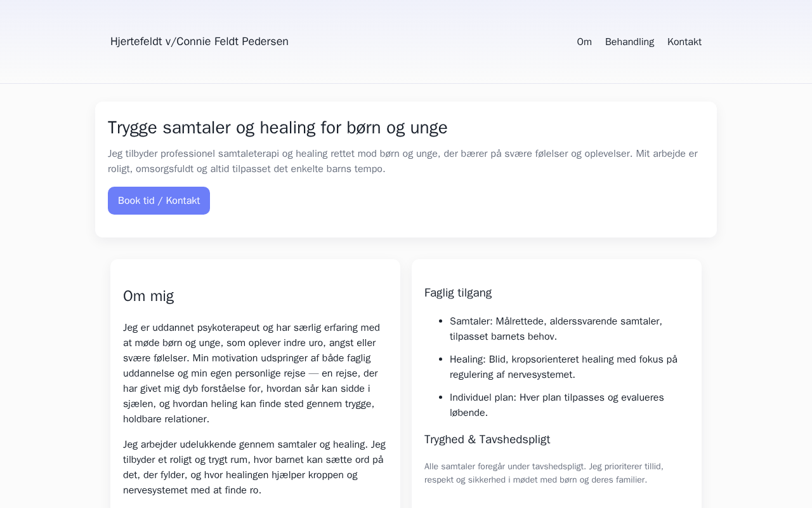Click the small text starting Alle samtaler foregår
The height and width of the screenshot is (508, 812).
coord(544,473)
